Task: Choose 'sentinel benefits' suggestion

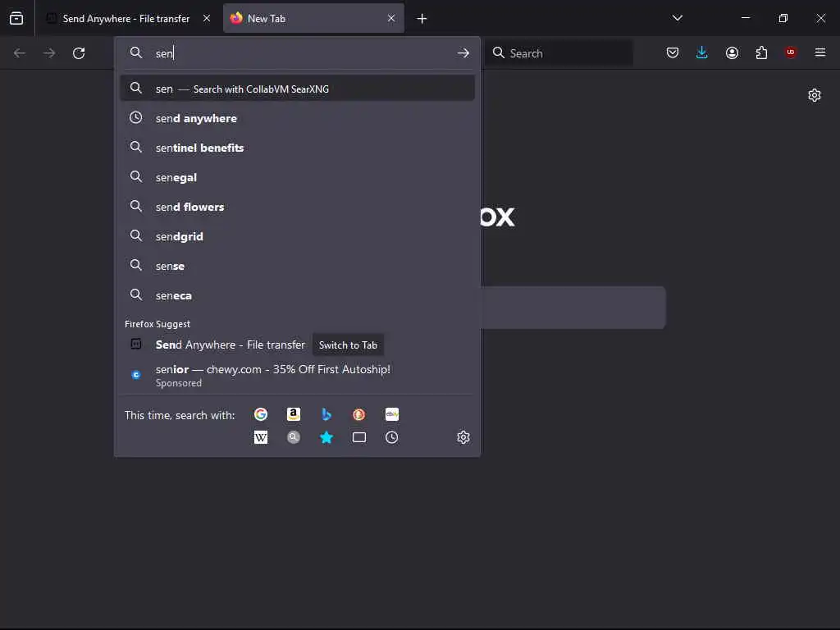Action: tap(298, 148)
